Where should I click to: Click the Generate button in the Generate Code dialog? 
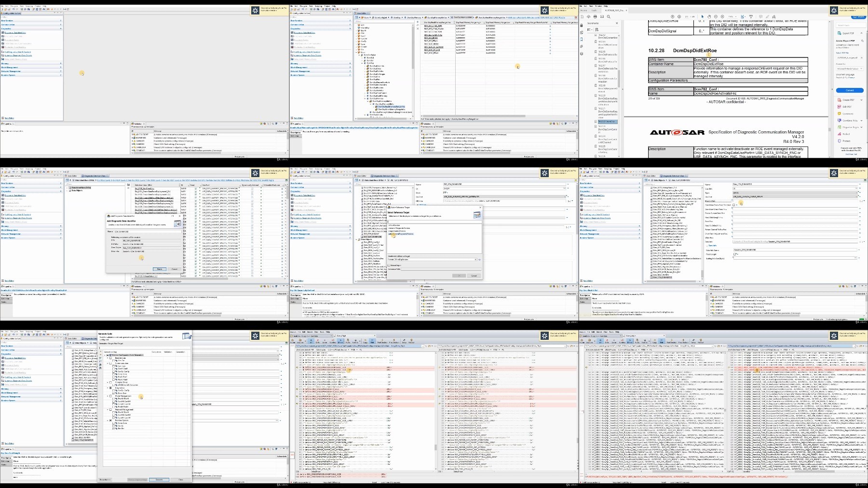pos(159,480)
